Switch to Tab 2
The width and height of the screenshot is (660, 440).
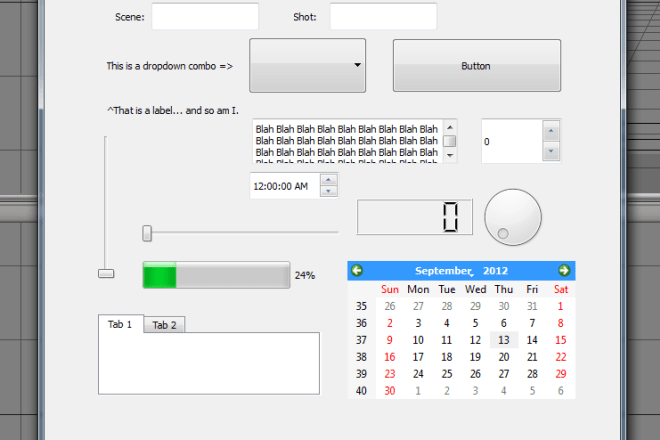tap(164, 325)
